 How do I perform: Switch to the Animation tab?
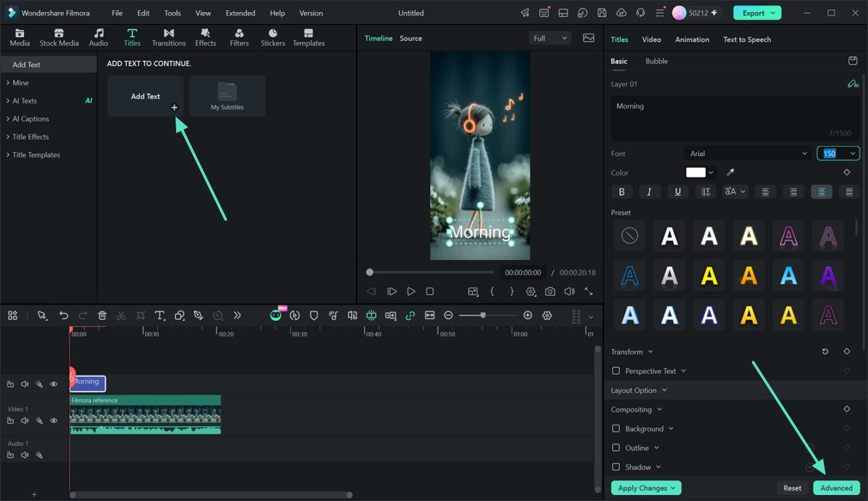692,39
